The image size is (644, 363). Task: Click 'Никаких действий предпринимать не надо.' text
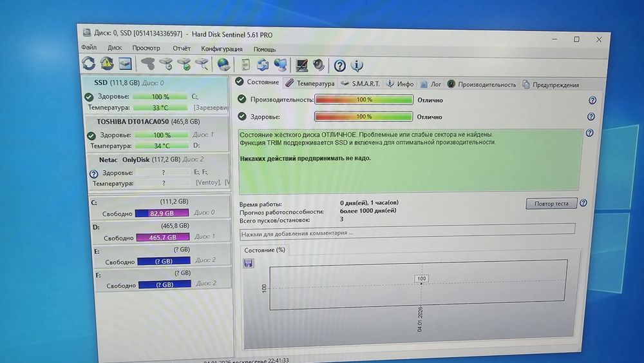[305, 158]
